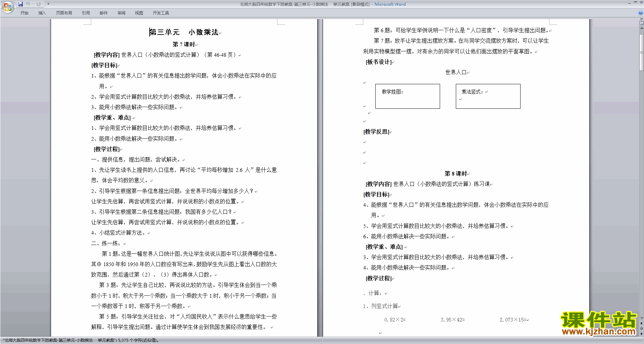
Task: Click Next Page double-arrow button
Action: [x=642, y=334]
